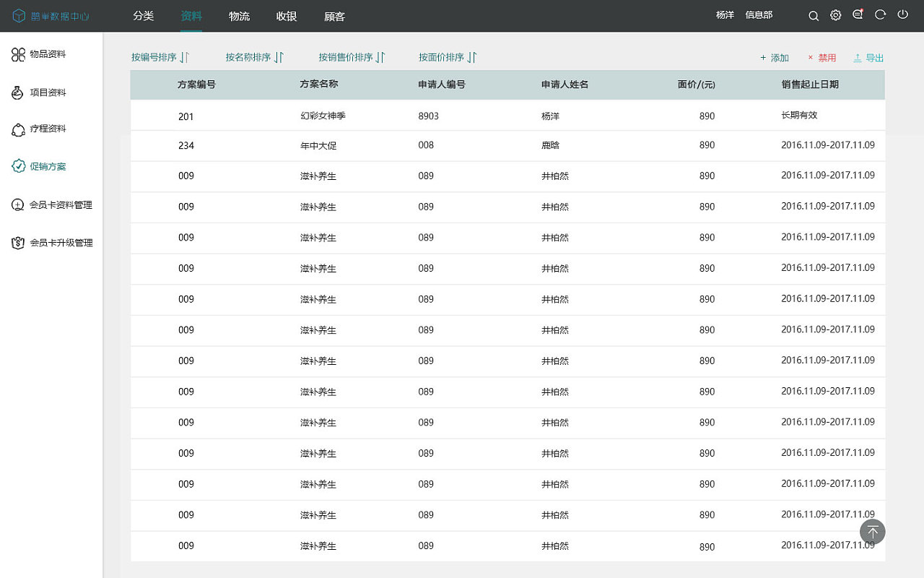Export data with 导出 button
The width and height of the screenshot is (924, 578).
[x=868, y=58]
